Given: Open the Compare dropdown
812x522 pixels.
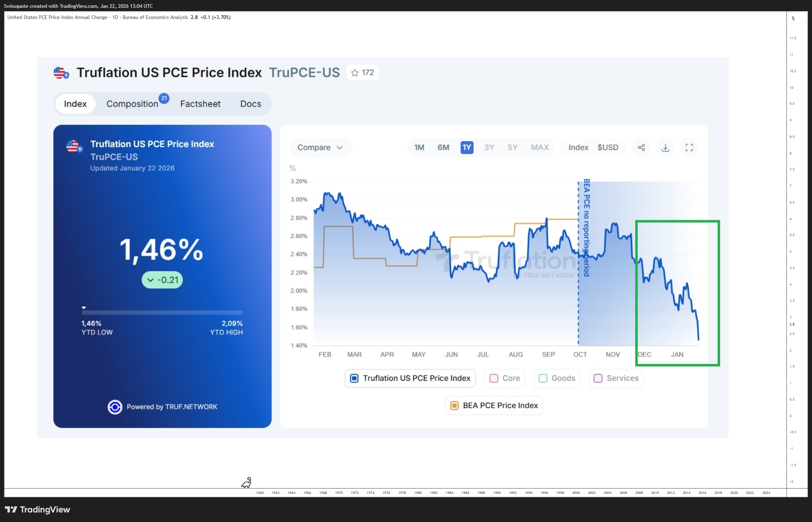Looking at the screenshot, I should pyautogui.click(x=320, y=147).
